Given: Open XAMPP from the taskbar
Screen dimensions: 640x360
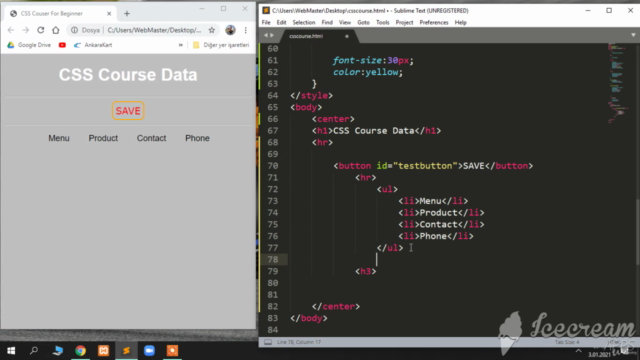Looking at the screenshot, I should pos(103,351).
